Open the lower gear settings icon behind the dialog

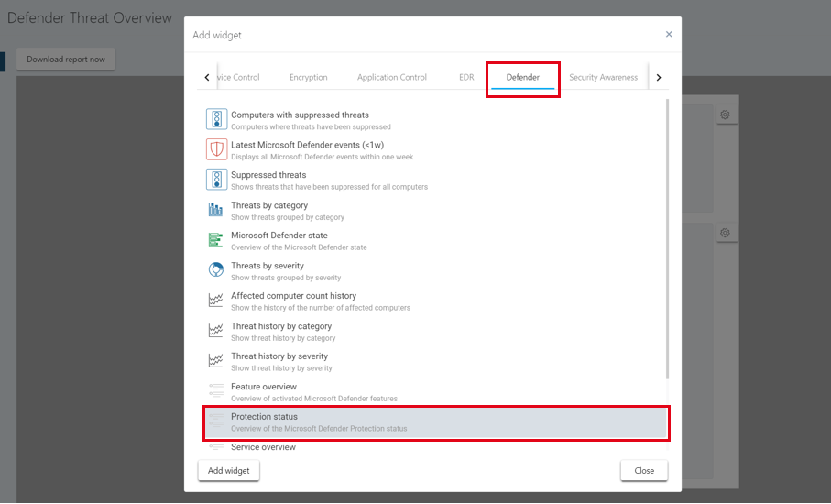coord(725,233)
